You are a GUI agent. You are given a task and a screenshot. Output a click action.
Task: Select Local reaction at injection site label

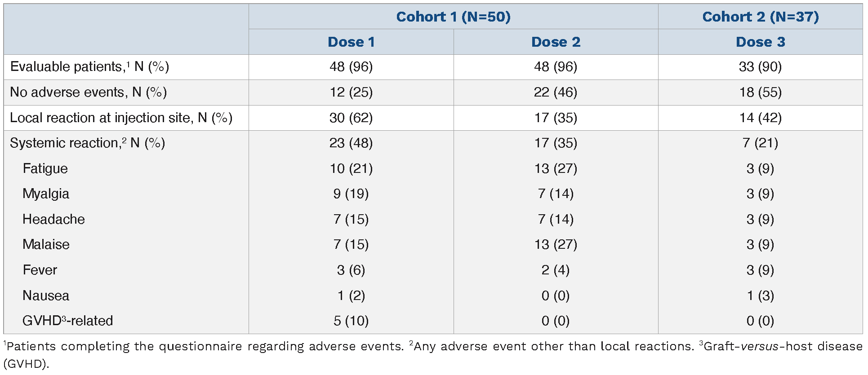pos(121,118)
